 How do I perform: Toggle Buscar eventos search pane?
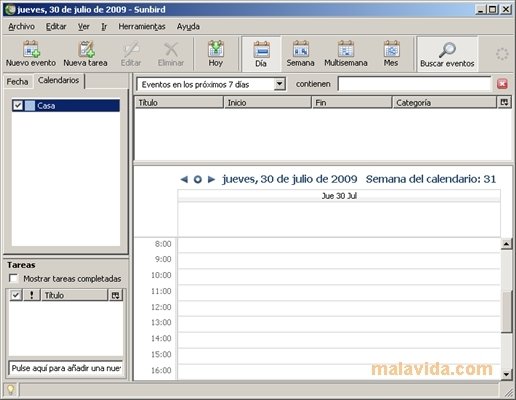(447, 54)
